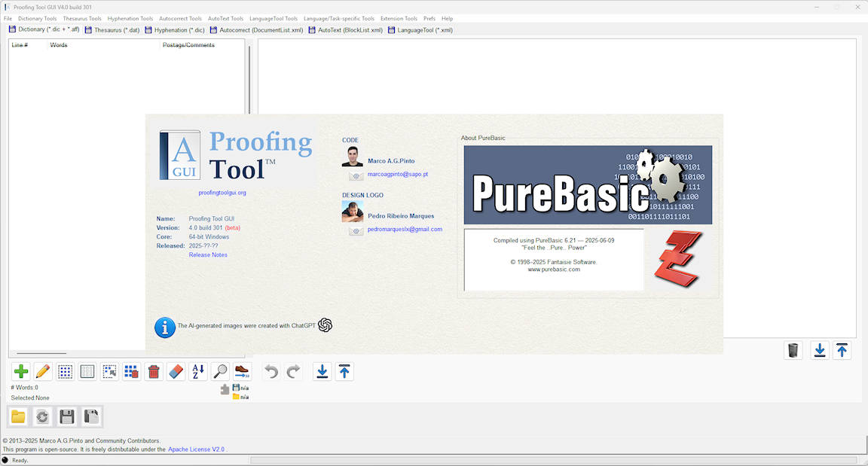Follow the proofingtoolgui.org link

coord(222,193)
